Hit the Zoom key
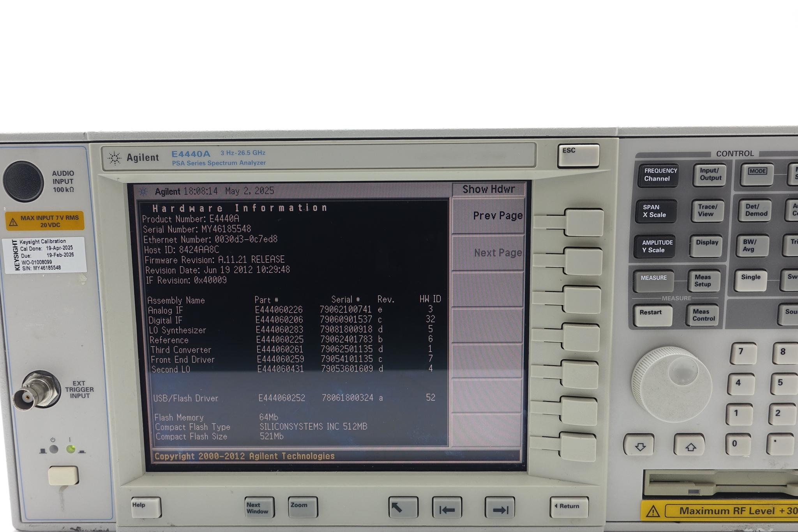The width and height of the screenshot is (798, 532). click(x=303, y=507)
